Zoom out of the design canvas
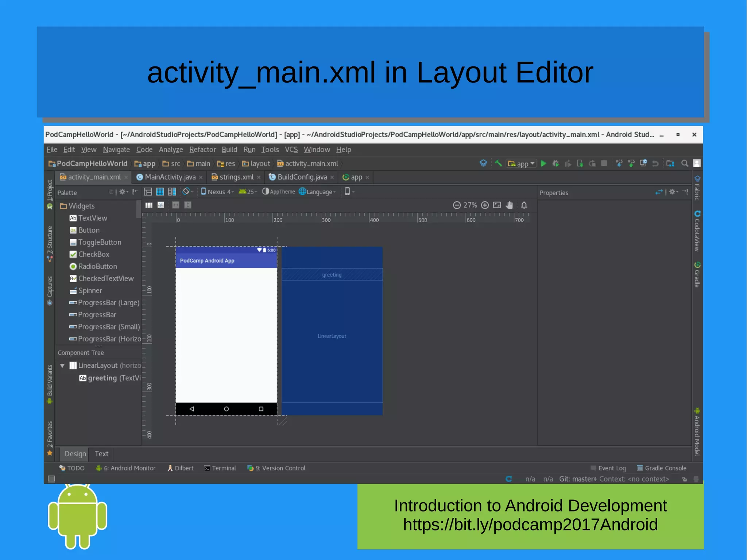The image size is (747, 560). (x=457, y=205)
